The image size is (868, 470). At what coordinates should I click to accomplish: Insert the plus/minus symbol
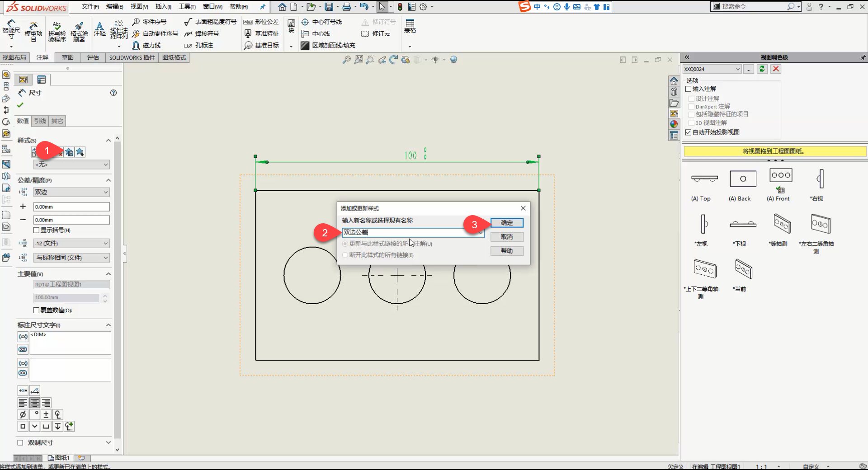46,414
